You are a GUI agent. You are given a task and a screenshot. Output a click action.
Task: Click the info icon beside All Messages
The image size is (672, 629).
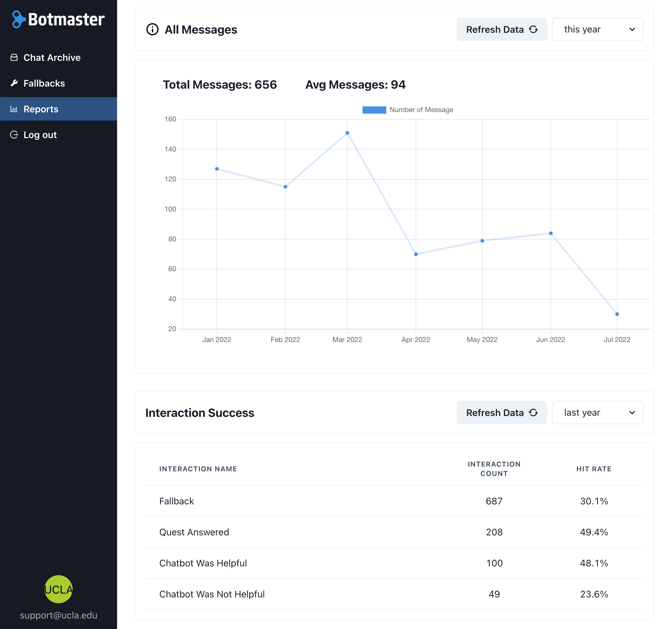pyautogui.click(x=152, y=29)
